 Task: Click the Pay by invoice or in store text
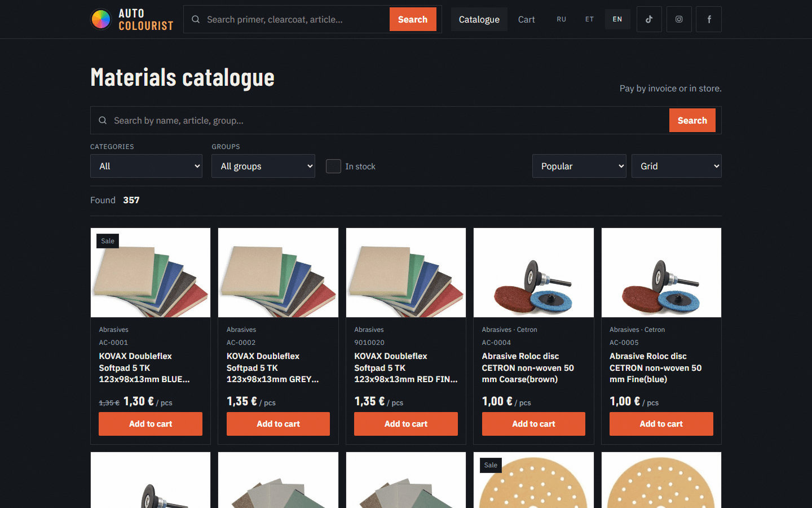click(670, 88)
